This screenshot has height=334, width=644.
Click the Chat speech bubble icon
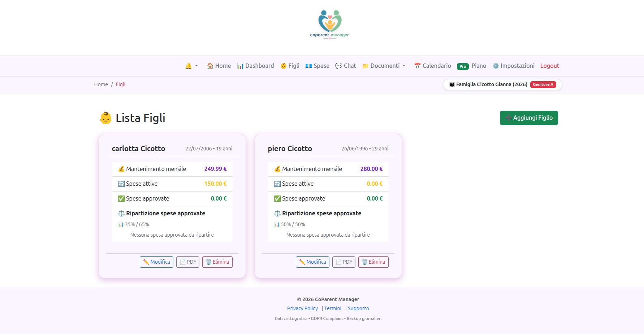point(339,66)
